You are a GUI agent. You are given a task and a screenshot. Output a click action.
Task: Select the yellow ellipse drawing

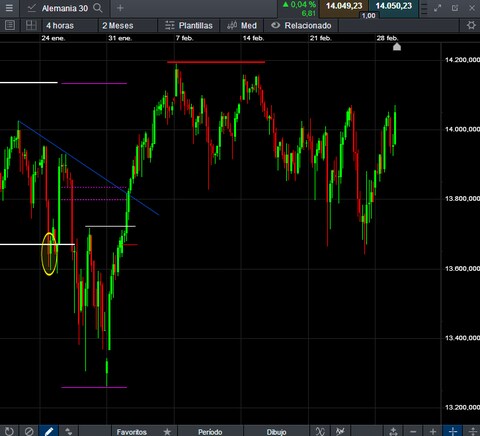click(49, 254)
